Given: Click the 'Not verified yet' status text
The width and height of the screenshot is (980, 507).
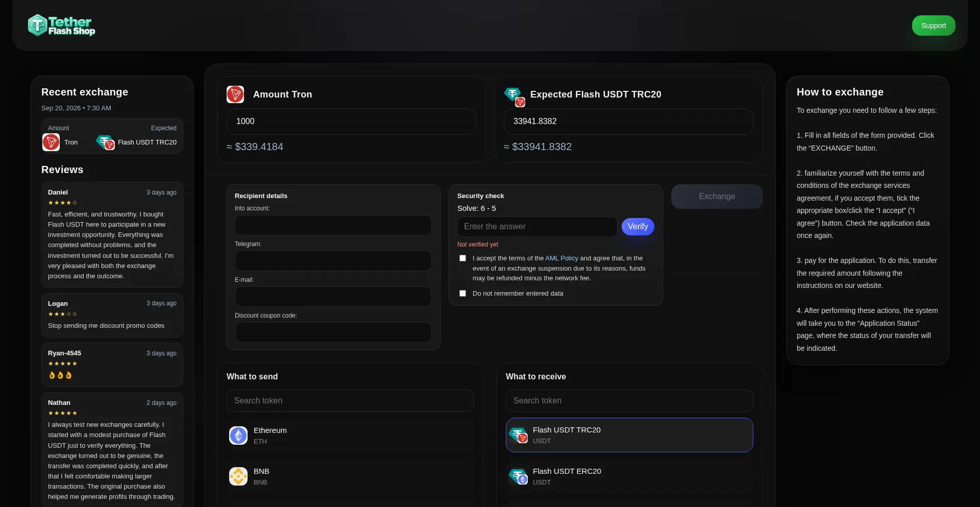Looking at the screenshot, I should (x=478, y=245).
